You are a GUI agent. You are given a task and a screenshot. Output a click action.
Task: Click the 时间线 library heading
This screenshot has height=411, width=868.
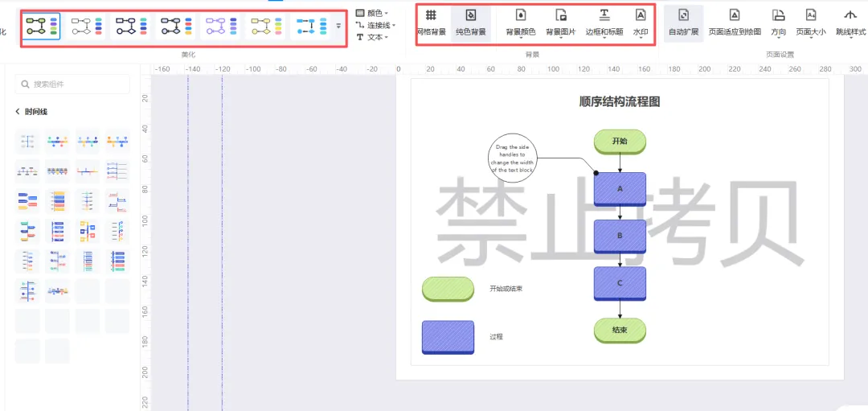36,112
